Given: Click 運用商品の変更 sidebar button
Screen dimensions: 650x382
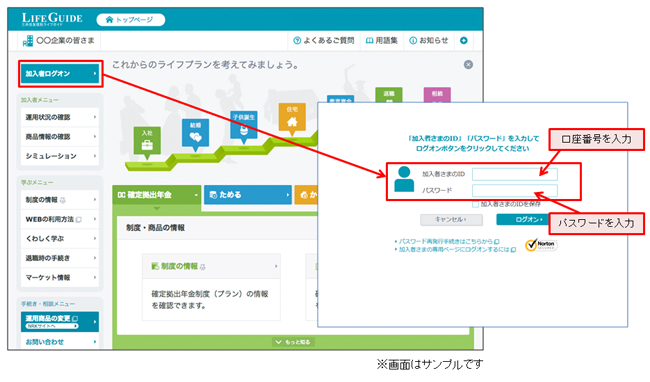Looking at the screenshot, I should click(x=60, y=322).
